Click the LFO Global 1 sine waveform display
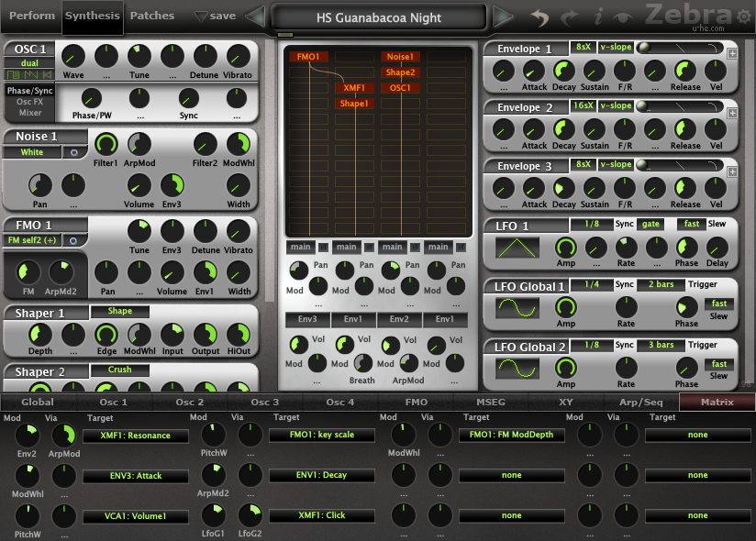The image size is (756, 541). click(x=517, y=308)
